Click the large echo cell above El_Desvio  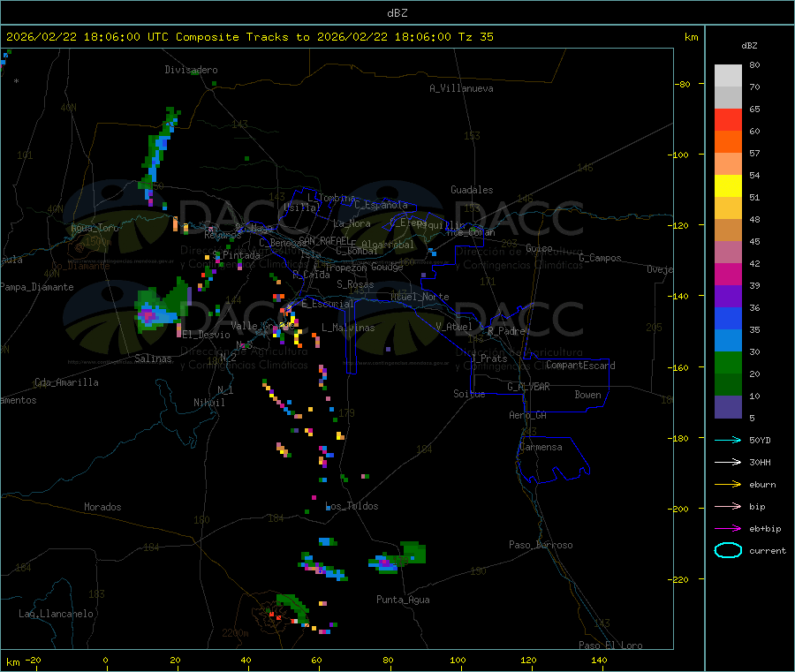click(x=162, y=306)
